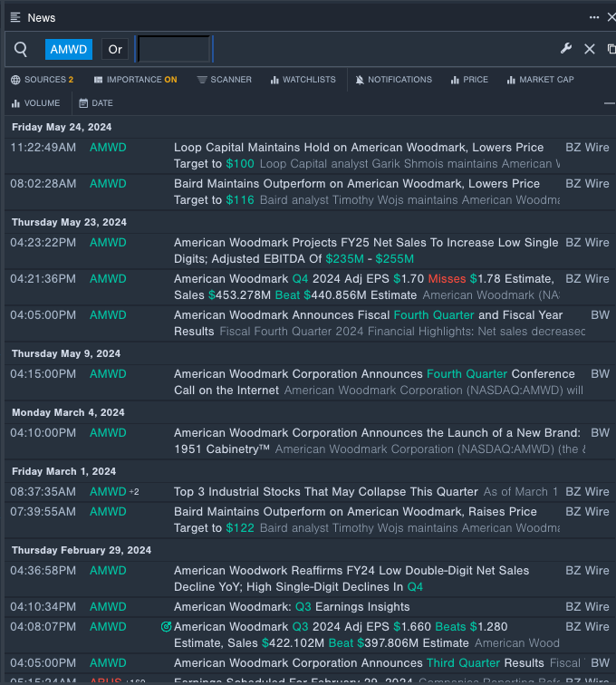The image size is (616, 685).
Task: Toggle the Or operator button
Action: [x=115, y=49]
